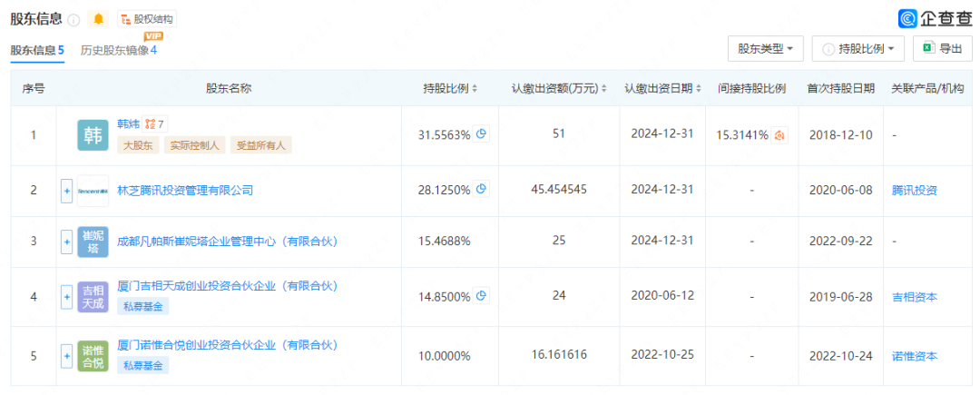Open the 持股比例 filter dropdown
980x395 pixels.
(857, 49)
